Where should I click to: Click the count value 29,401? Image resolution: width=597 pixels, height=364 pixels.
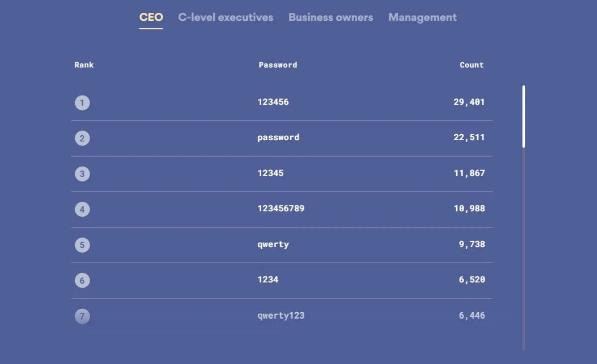(x=470, y=102)
